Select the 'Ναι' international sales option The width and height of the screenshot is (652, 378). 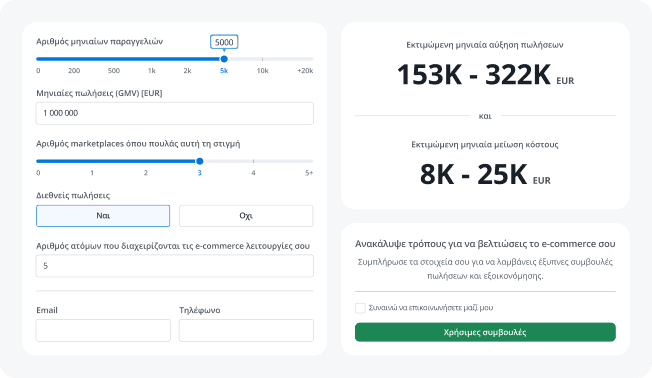click(x=103, y=215)
